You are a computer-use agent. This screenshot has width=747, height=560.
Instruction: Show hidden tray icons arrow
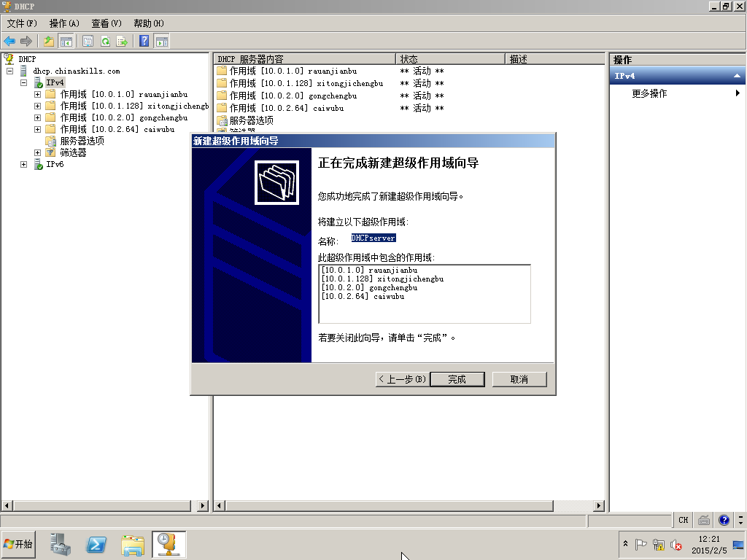pos(625,543)
